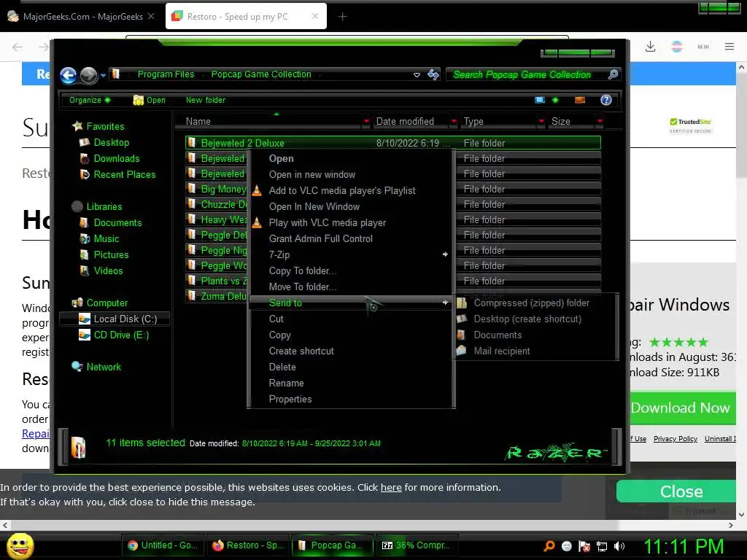Click the Explorer forward arrow button
Image resolution: width=747 pixels, height=560 pixels.
[88, 75]
